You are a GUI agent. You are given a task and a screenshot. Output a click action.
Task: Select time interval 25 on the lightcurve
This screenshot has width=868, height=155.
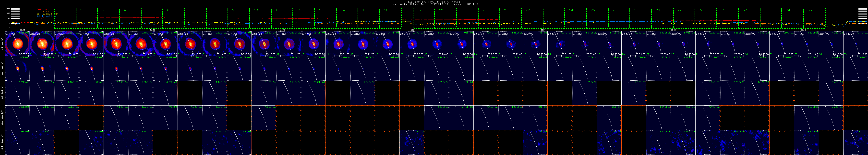click(x=597, y=18)
